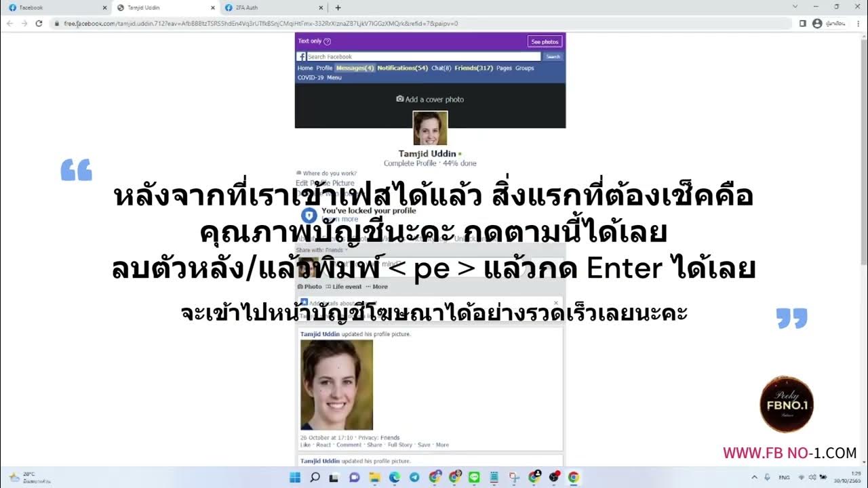
Task: Open Chat(8) link
Action: [441, 68]
